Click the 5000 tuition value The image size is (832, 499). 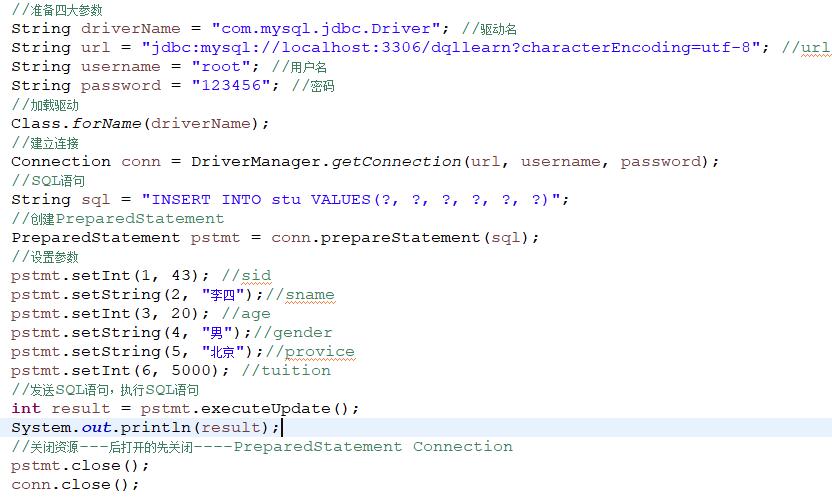[x=200, y=370]
